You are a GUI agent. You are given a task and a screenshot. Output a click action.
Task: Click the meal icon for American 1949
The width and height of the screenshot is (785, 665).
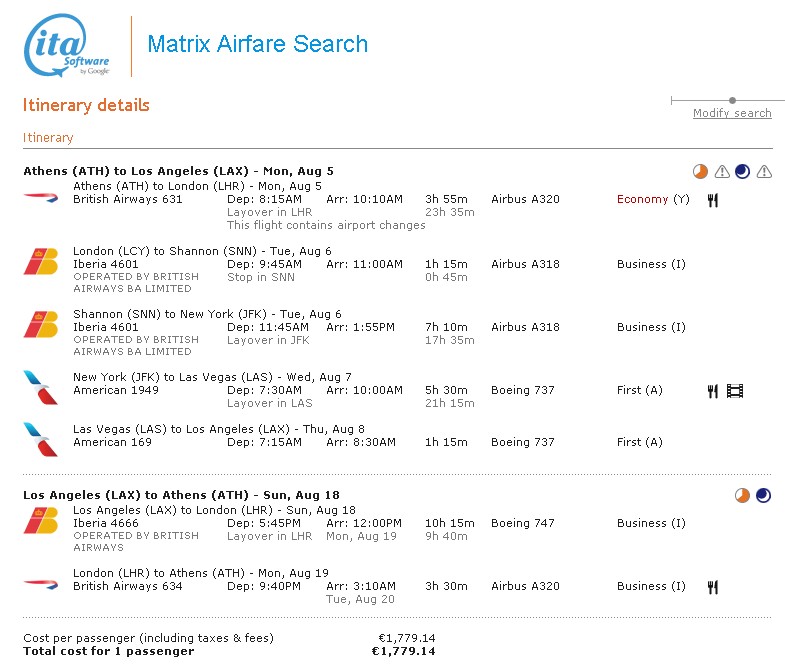pos(713,391)
